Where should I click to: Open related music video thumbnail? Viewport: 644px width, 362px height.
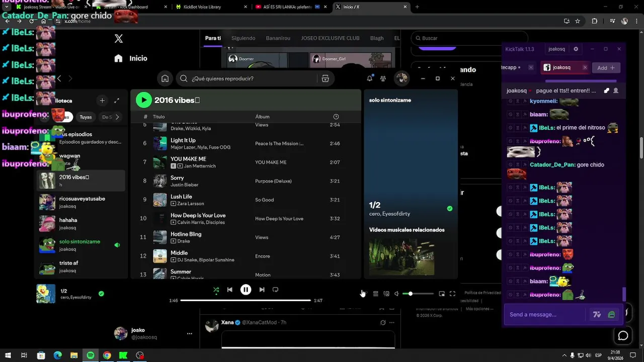click(x=401, y=256)
